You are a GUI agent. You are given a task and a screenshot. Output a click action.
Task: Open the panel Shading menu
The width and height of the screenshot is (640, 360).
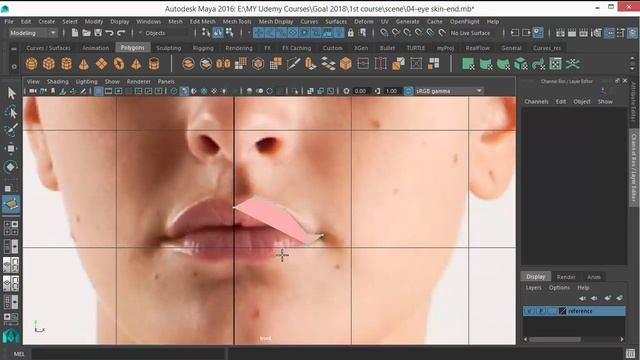pos(58,82)
